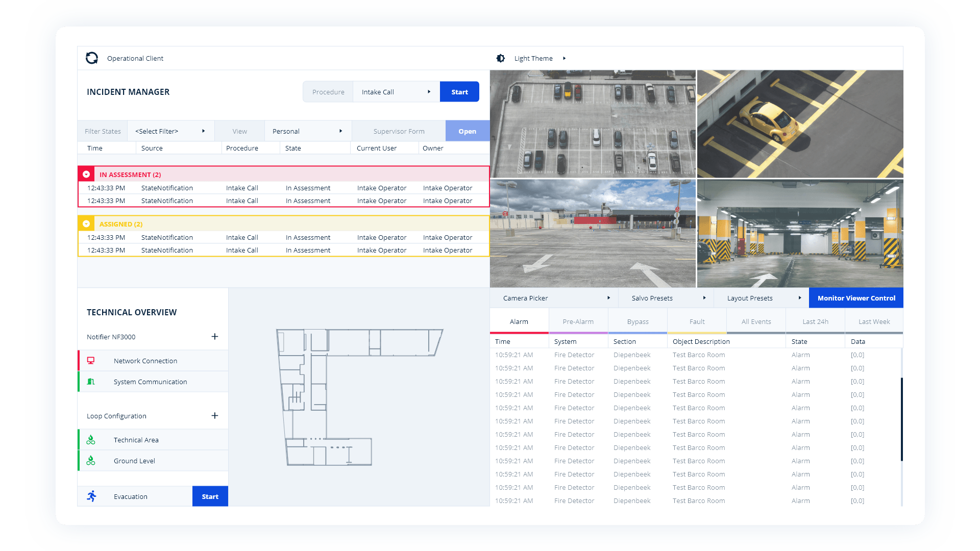Sort alarms by Object Description column
This screenshot has width=980, height=551.
tap(701, 341)
